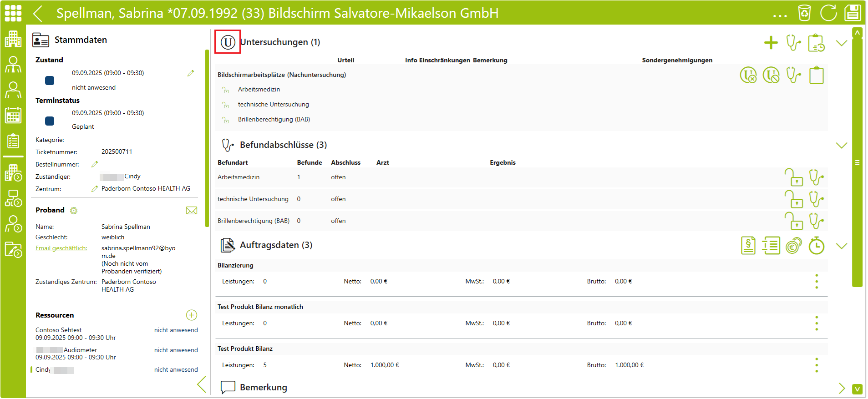Click the Stammdaten ID card icon
Viewport: 868px width, 399px height.
(41, 40)
